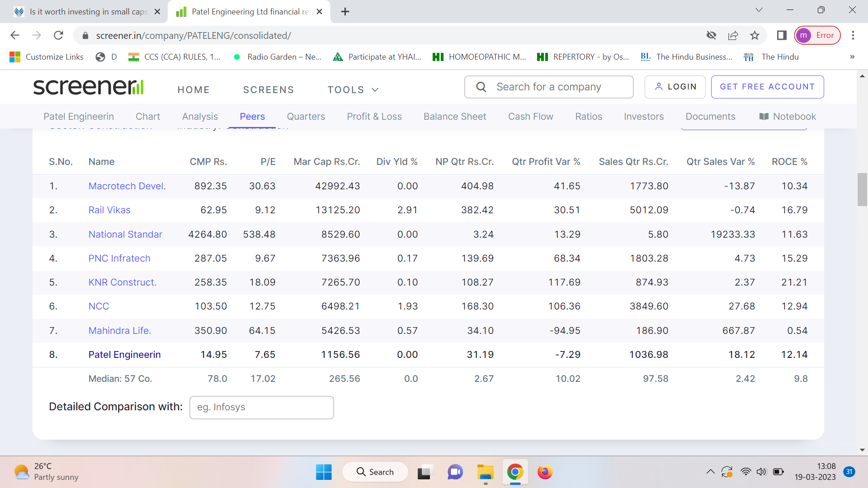This screenshot has width=868, height=488.
Task: Click the page vertical scrollbar thumb
Action: coord(862,189)
